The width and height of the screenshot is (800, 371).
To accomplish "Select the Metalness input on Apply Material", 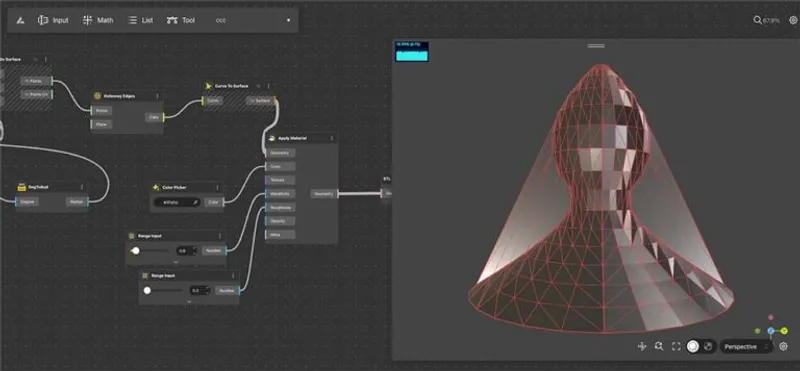I will [x=280, y=194].
